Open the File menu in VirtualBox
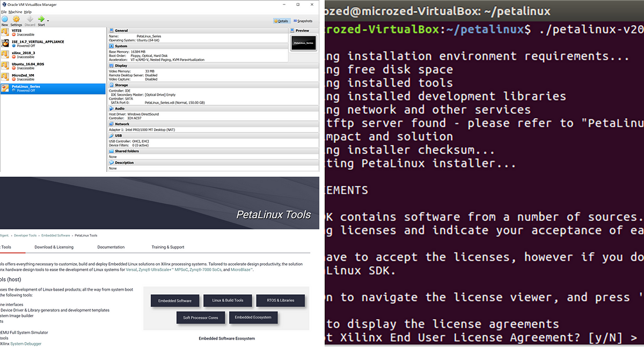644x347 pixels. [x=4, y=11]
